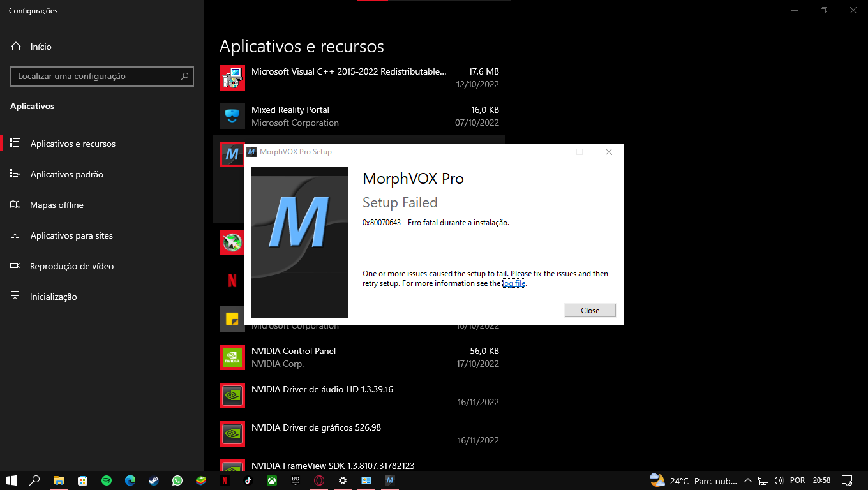Viewport: 868px width, 490px height.
Task: Select Aplicativos e recursos in sidebar
Action: 102,144
